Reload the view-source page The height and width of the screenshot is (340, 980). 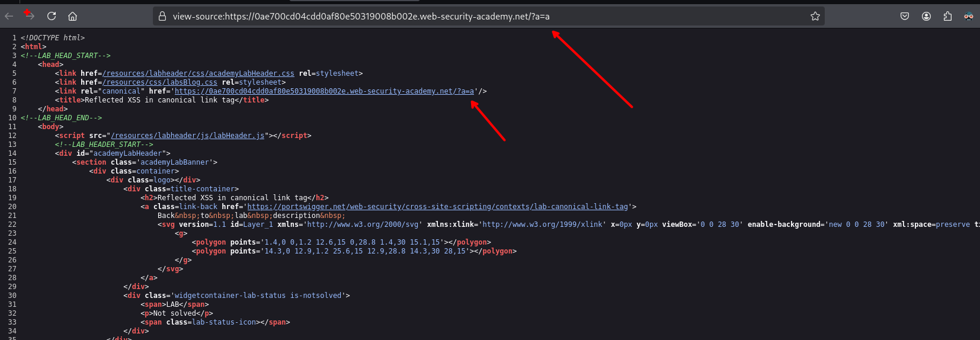52,16
